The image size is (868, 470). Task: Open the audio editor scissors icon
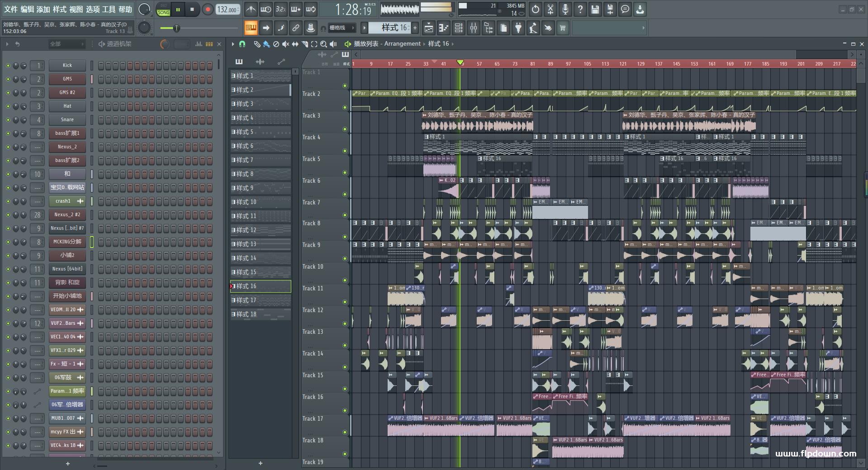click(x=550, y=9)
